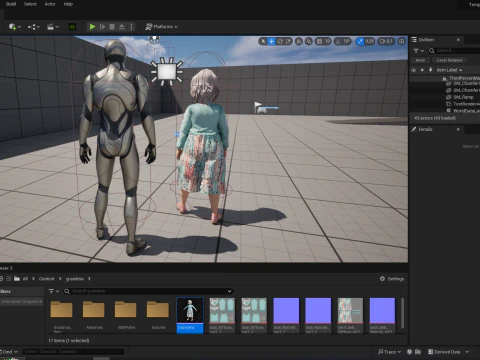Open the Trace dropdown in status bar
This screenshot has height=360, width=480.
coord(389,352)
